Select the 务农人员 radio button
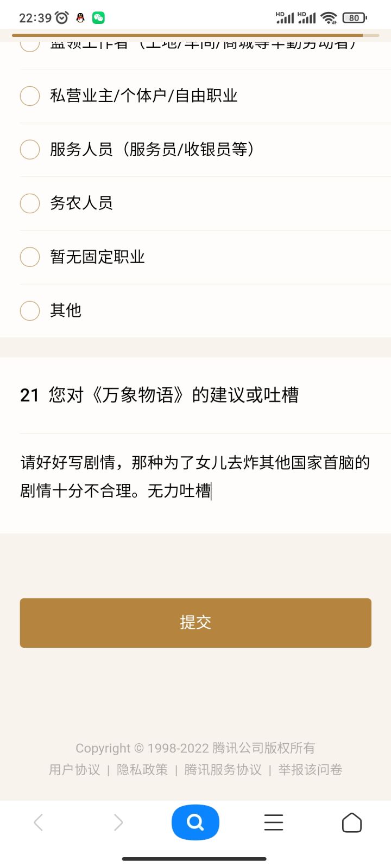The width and height of the screenshot is (391, 868). point(30,203)
